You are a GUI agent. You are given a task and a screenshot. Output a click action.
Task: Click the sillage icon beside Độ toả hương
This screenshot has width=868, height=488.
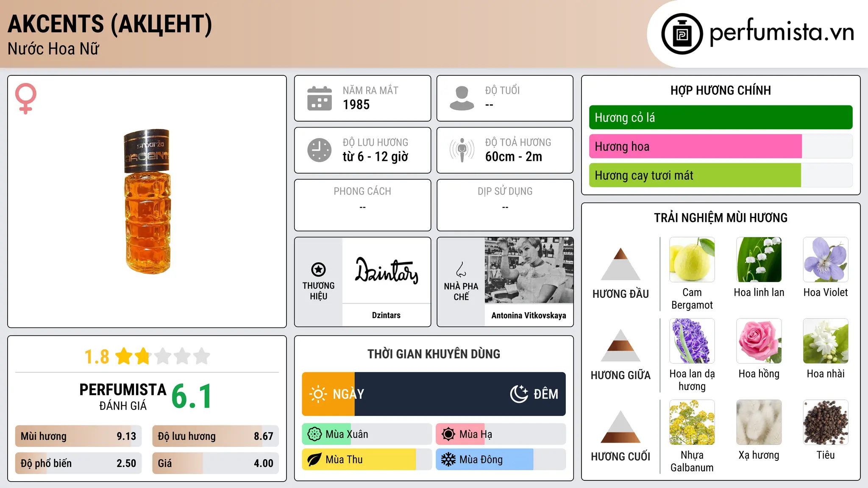pyautogui.click(x=462, y=150)
